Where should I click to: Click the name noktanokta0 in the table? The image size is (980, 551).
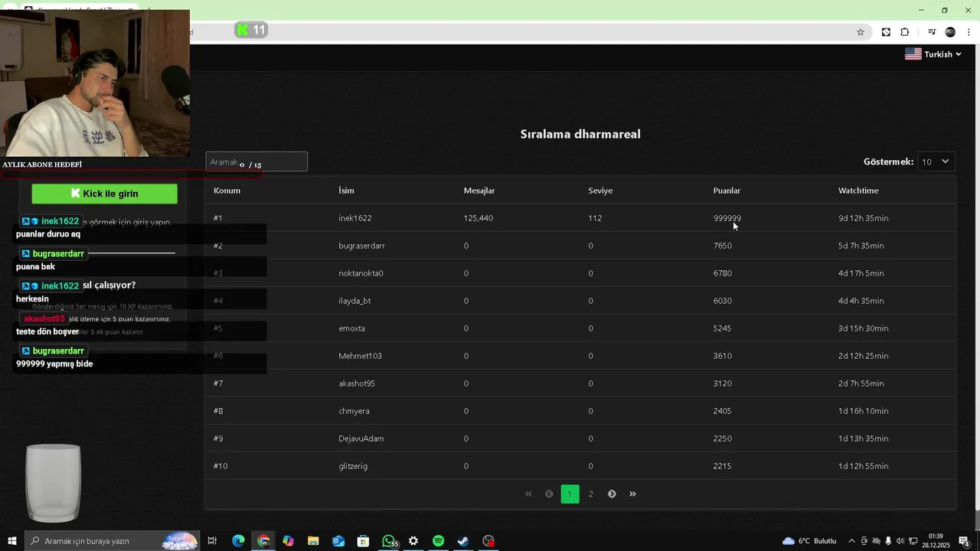pyautogui.click(x=361, y=273)
